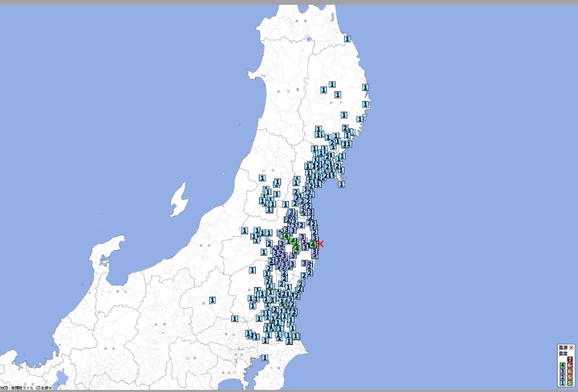This screenshot has width=578, height=392.
Task: Click the red X epicenter marker on the map
Action: click(x=320, y=244)
